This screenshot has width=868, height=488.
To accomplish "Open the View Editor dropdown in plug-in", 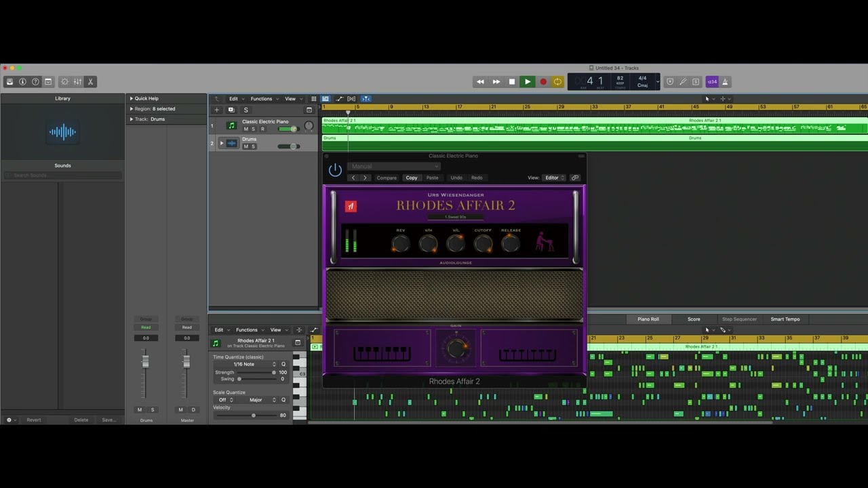I will (x=554, y=178).
